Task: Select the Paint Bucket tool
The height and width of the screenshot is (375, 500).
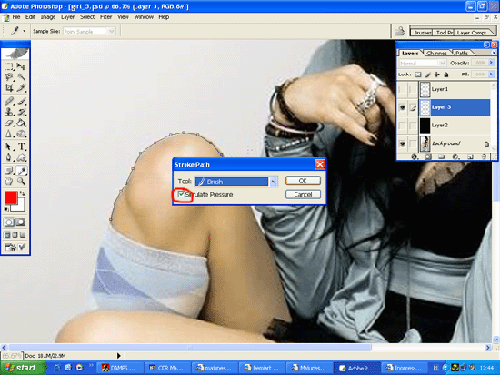Action: tap(21, 123)
